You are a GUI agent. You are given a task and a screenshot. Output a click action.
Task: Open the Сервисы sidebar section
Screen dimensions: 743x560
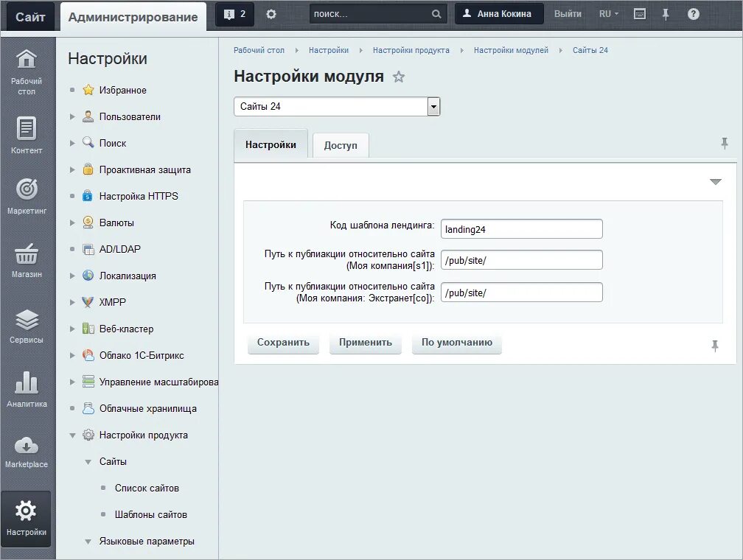(27, 326)
